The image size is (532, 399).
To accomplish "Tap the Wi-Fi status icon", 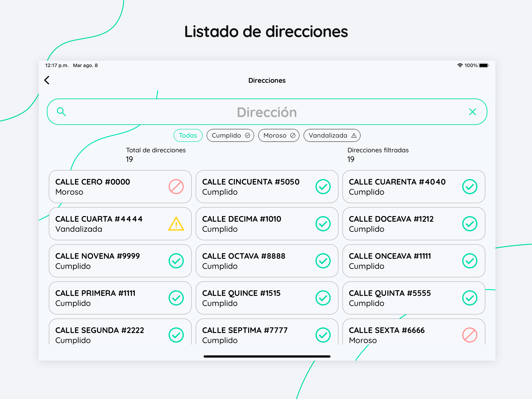I will (460, 65).
